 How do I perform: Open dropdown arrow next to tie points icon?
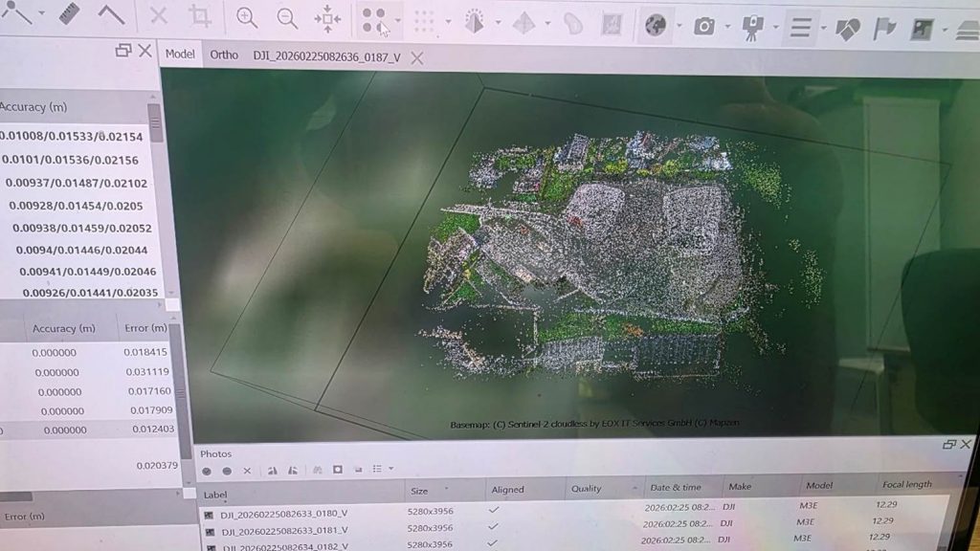(x=398, y=21)
